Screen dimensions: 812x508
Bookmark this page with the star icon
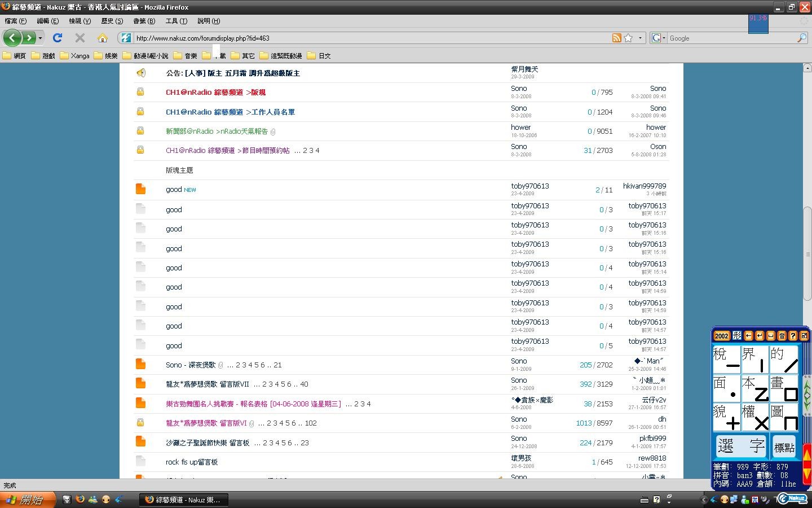pyautogui.click(x=628, y=38)
